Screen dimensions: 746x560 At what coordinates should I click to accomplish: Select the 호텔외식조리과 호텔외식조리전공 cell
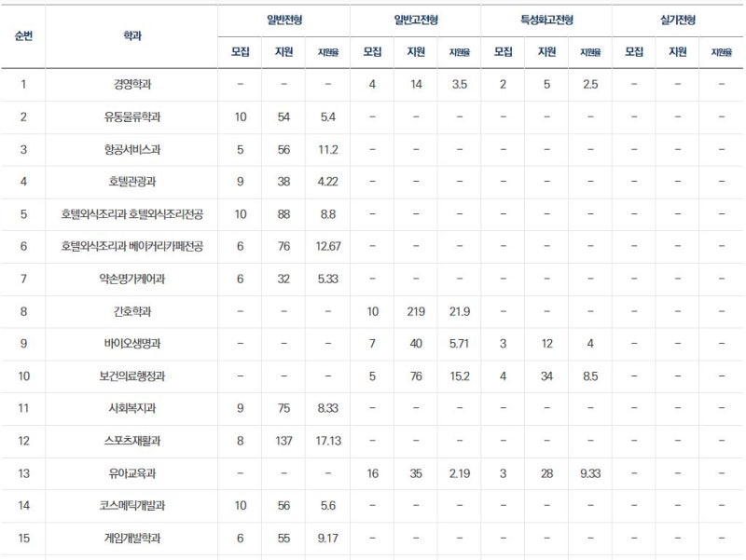coord(131,214)
